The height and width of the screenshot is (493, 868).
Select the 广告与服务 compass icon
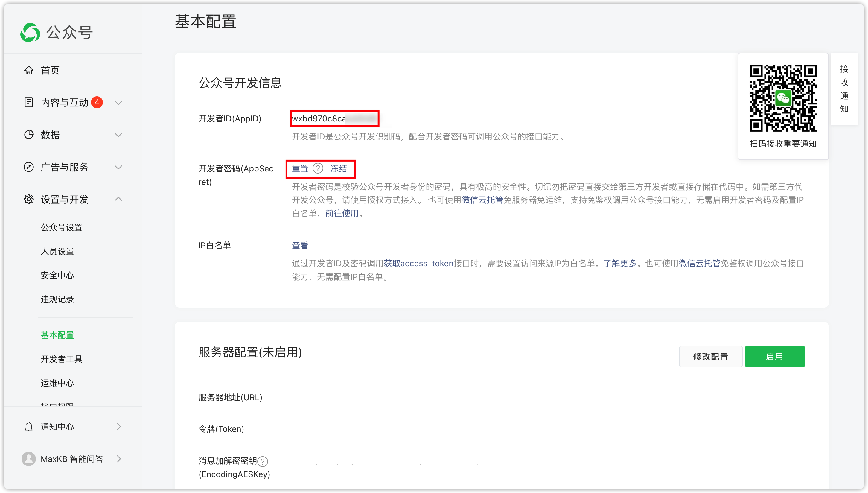click(28, 167)
